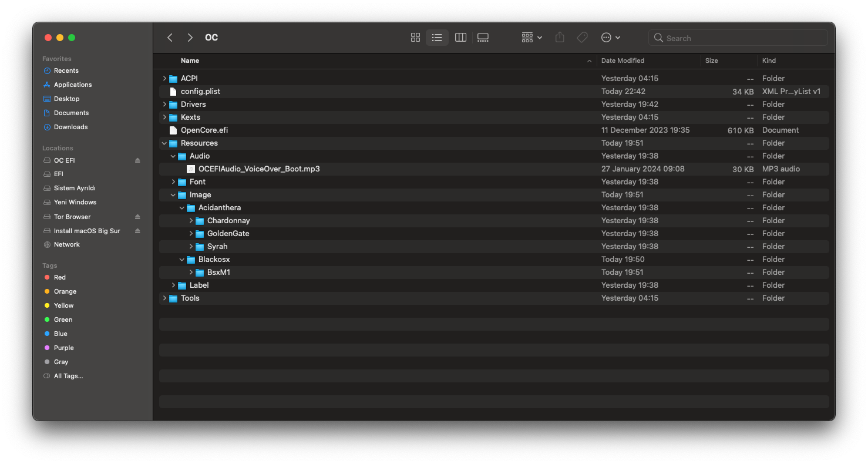Expand the ACPI folder
This screenshot has height=464, width=868.
point(164,78)
